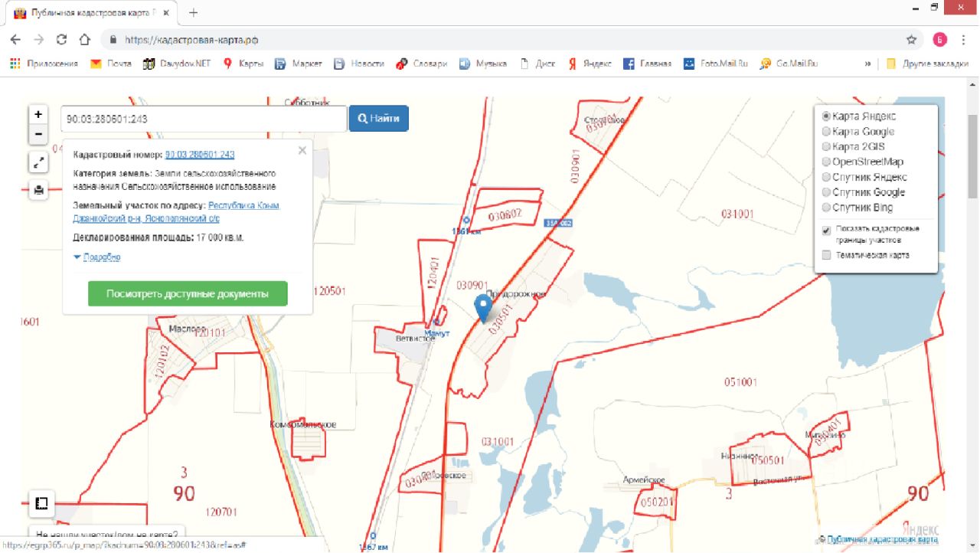The height and width of the screenshot is (553, 980).
Task: Open the layers panel icon at bottom left
Action: coord(41,503)
